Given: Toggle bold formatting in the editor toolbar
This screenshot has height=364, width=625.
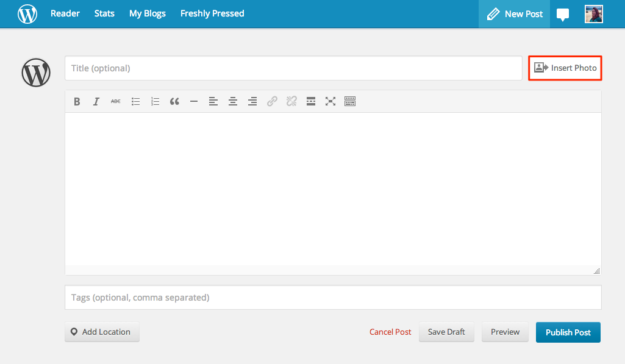Looking at the screenshot, I should click(x=77, y=102).
